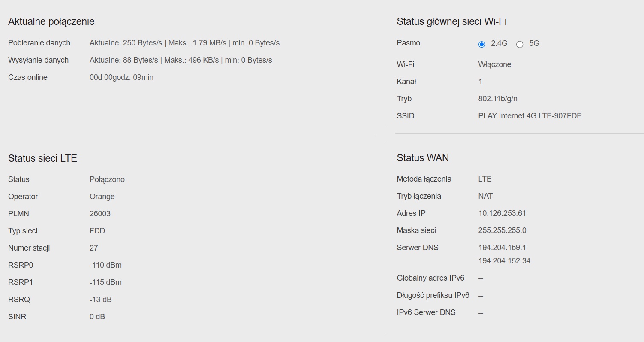Click the PLMN value 26003
The image size is (644, 342).
pos(100,214)
